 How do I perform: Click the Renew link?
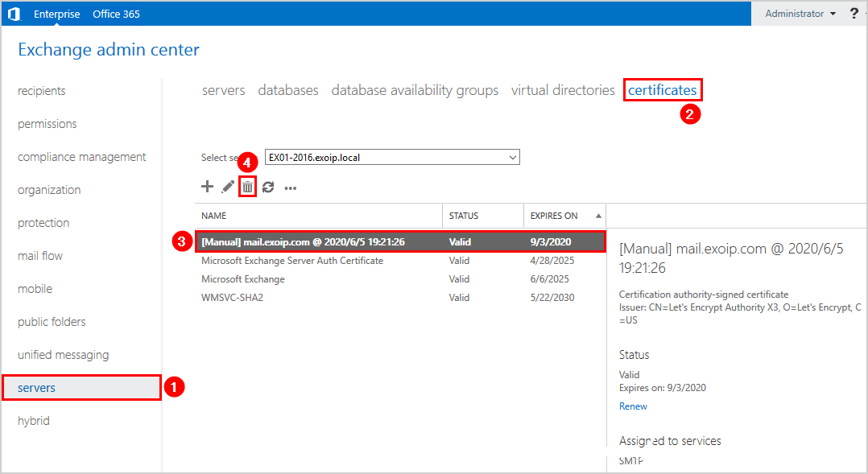click(x=633, y=406)
